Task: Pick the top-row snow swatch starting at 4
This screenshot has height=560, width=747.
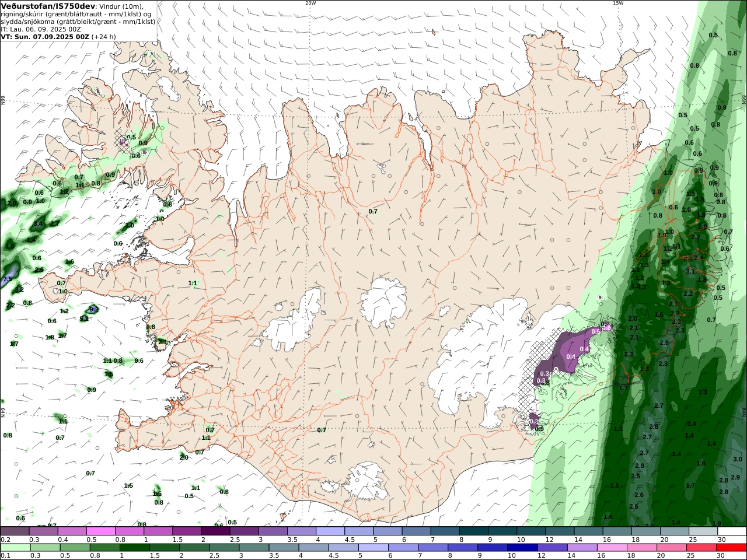Action: (330, 531)
